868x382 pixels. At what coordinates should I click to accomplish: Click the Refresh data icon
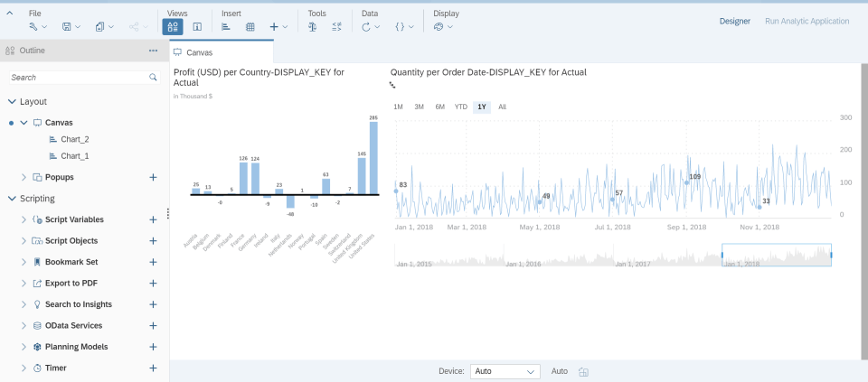point(366,27)
